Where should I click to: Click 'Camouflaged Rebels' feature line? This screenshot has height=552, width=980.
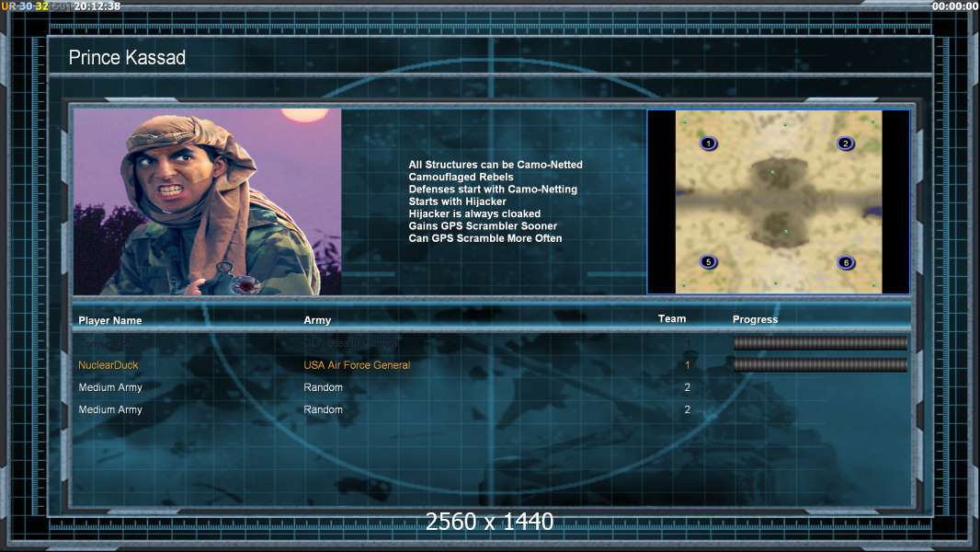[461, 177]
